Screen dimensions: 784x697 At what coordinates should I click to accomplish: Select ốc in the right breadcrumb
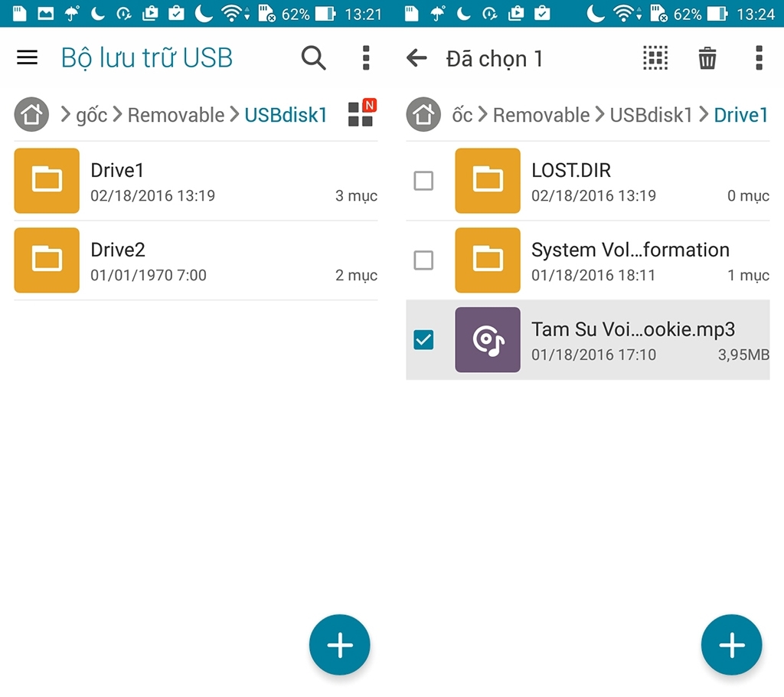[462, 115]
